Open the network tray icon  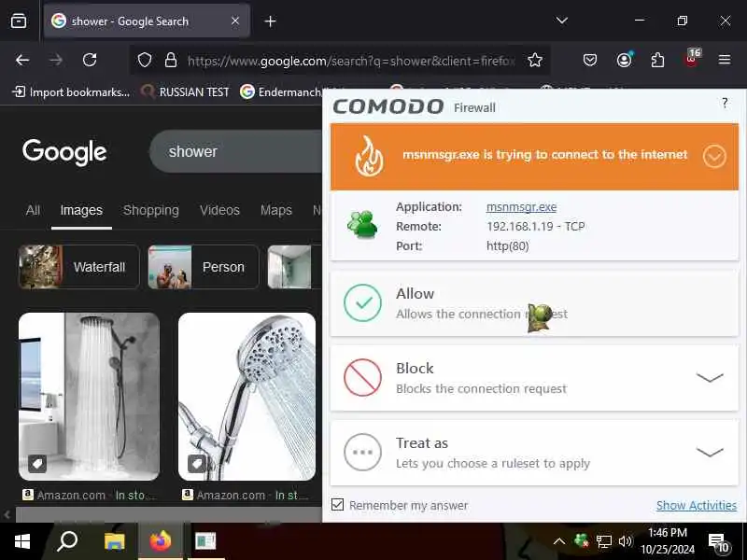tap(604, 541)
